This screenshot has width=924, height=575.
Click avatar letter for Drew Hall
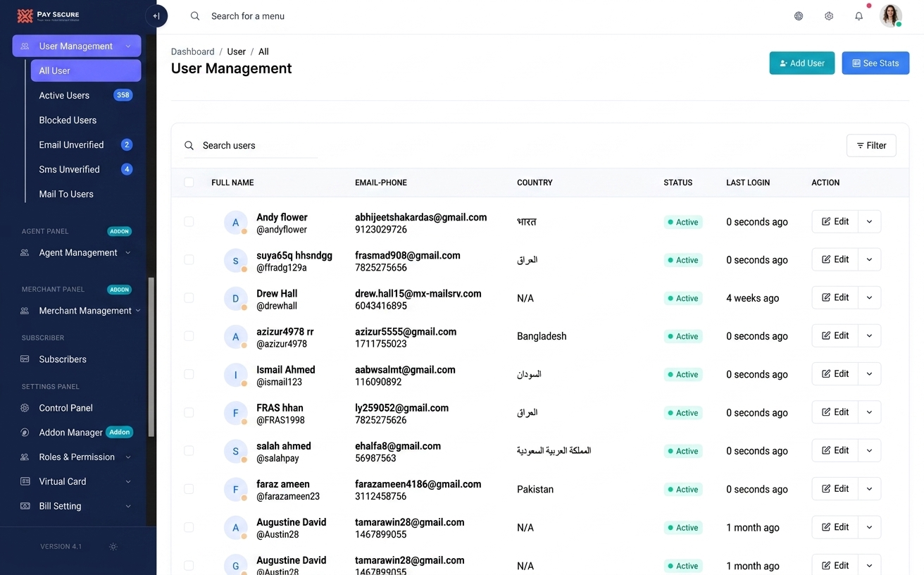coord(235,299)
